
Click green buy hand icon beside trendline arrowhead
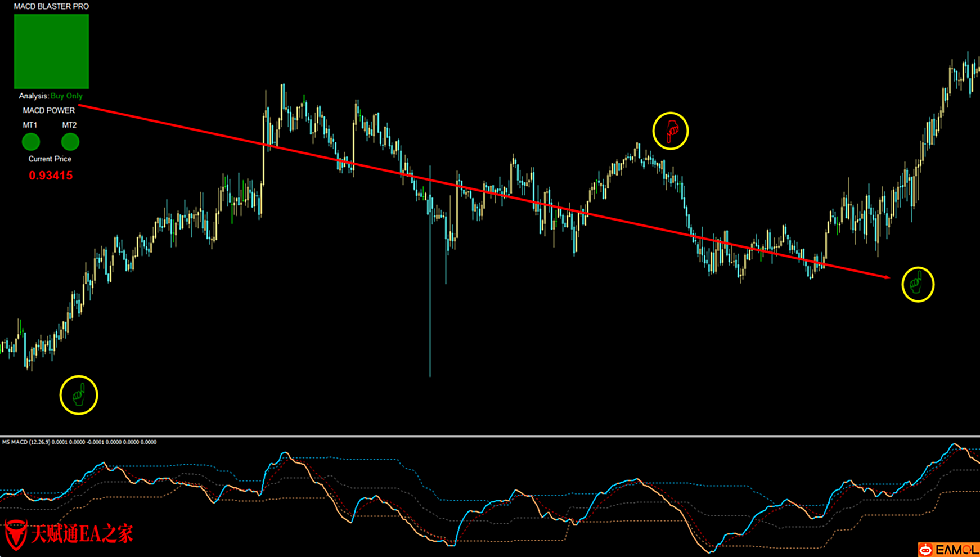pyautogui.click(x=918, y=284)
